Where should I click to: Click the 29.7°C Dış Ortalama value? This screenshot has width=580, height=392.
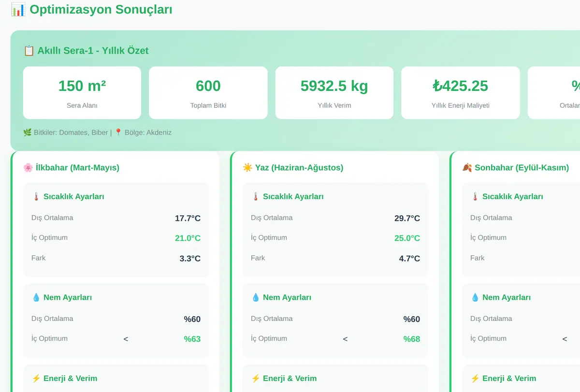[x=407, y=218]
